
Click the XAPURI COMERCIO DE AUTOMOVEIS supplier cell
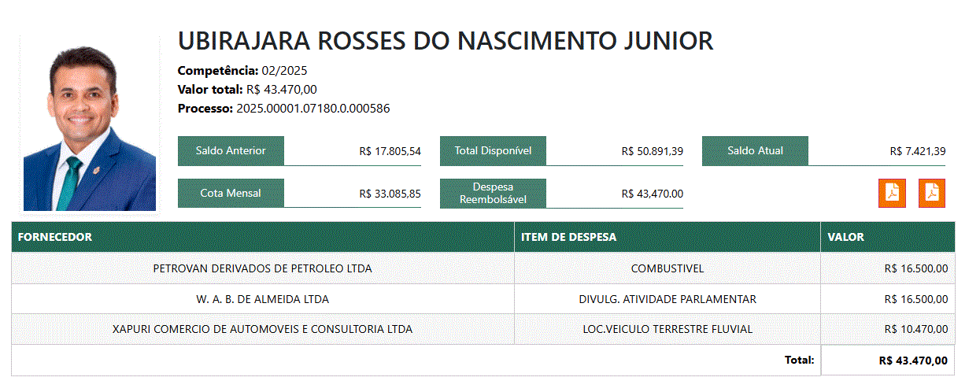[x=262, y=329]
